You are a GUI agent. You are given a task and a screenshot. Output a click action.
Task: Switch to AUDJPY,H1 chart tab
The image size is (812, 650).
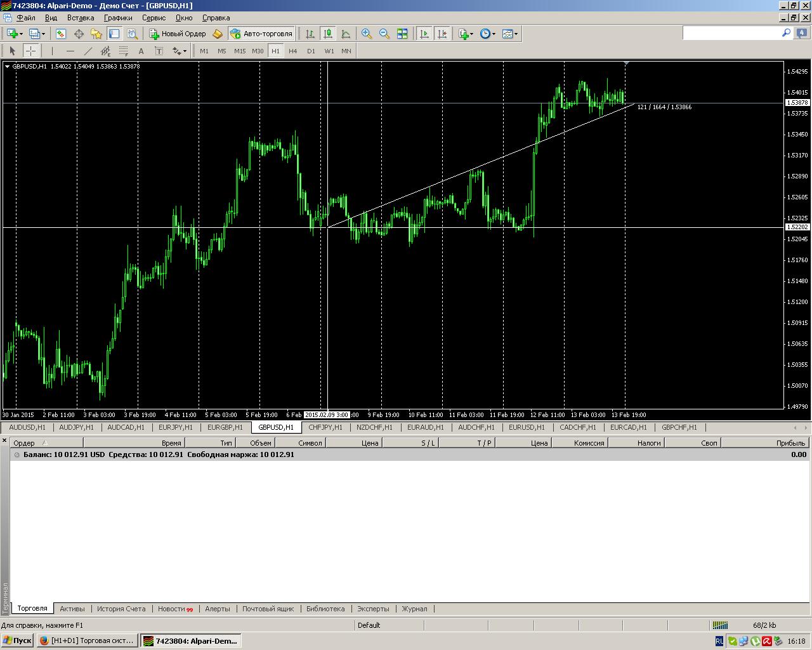pyautogui.click(x=76, y=427)
